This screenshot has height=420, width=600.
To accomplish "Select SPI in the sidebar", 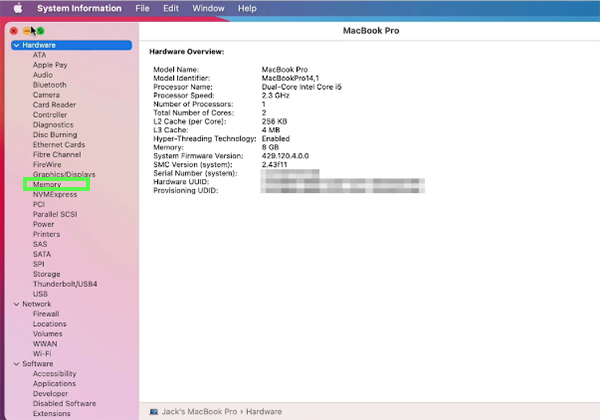I will 39,264.
